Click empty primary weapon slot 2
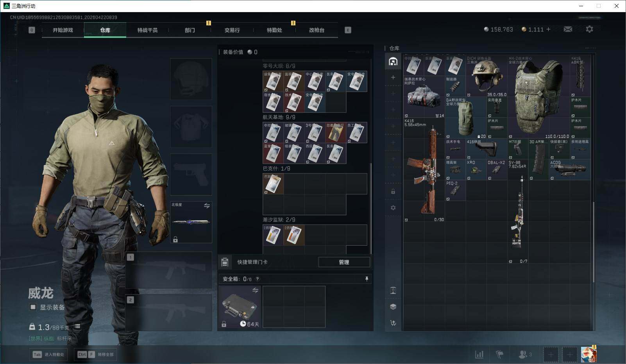This screenshot has width=626, height=364. 169,313
